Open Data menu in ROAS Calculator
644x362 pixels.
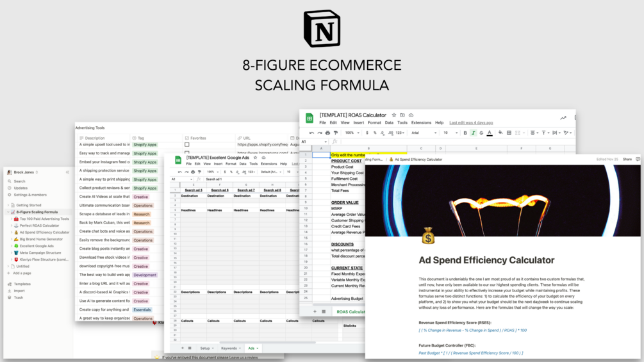tap(389, 123)
